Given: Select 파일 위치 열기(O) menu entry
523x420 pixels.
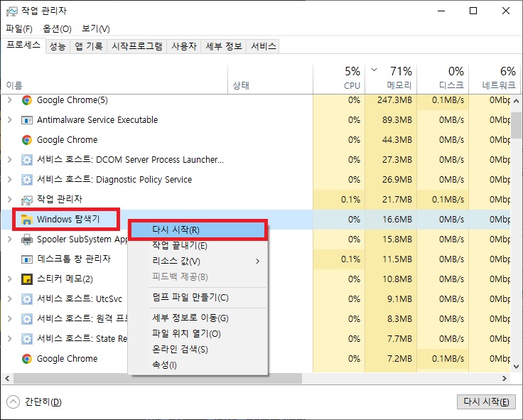Looking at the screenshot, I should 198,333.
